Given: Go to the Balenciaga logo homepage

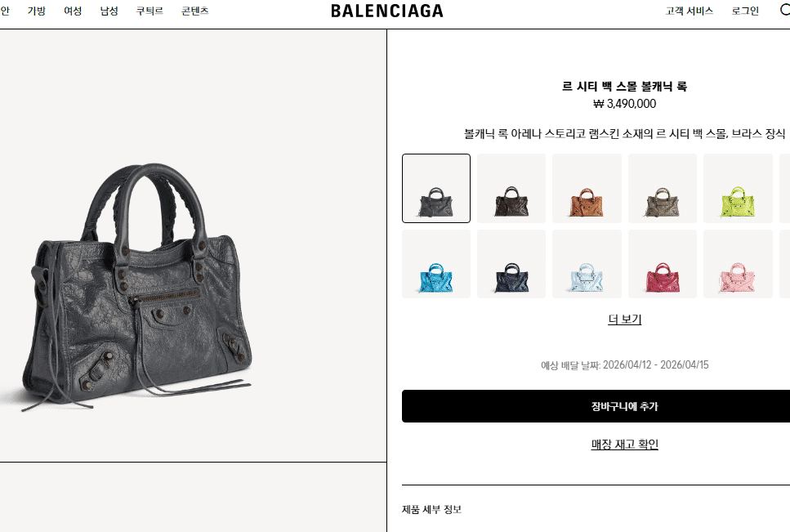Looking at the screenshot, I should coord(387,11).
